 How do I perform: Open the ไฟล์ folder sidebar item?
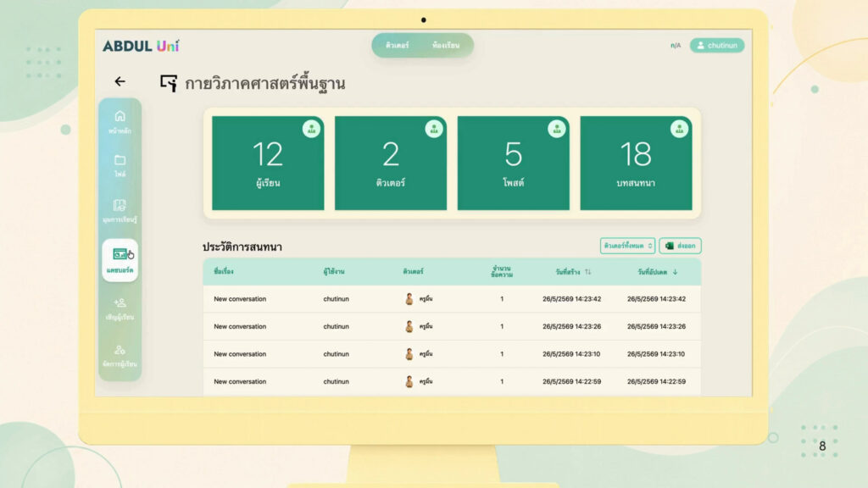tap(120, 165)
